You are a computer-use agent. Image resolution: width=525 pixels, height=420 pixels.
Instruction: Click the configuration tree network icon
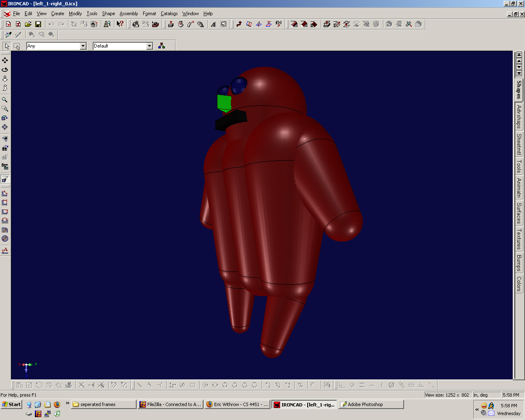(x=162, y=46)
